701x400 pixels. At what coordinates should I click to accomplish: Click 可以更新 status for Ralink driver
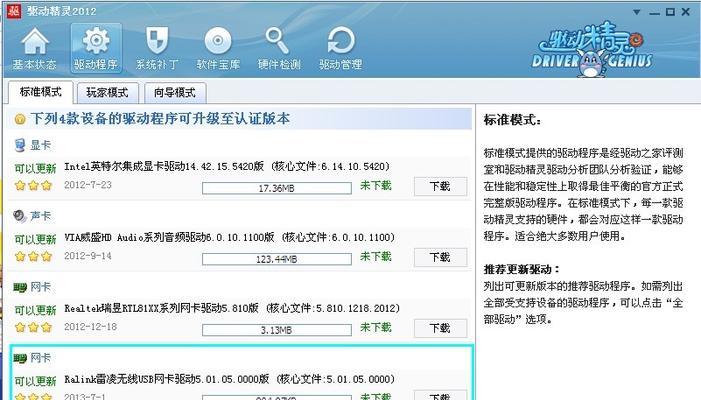point(35,382)
